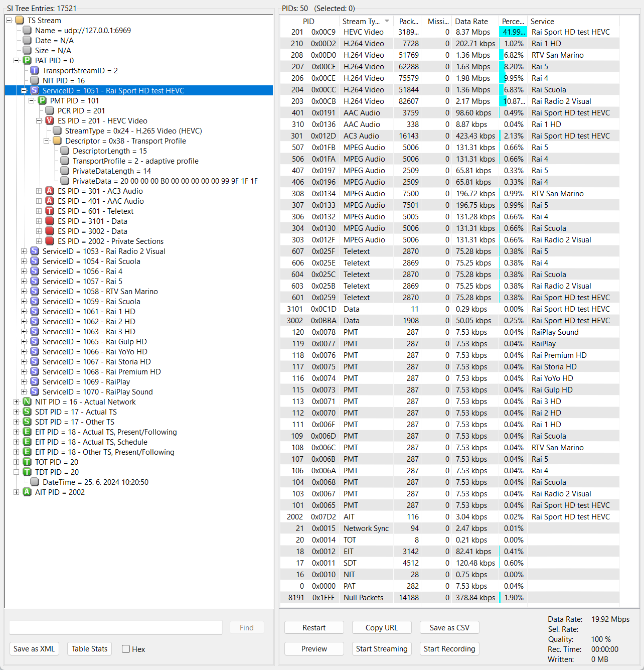Sort list by Service column header
The height and width of the screenshot is (670, 644).
[x=573, y=21]
